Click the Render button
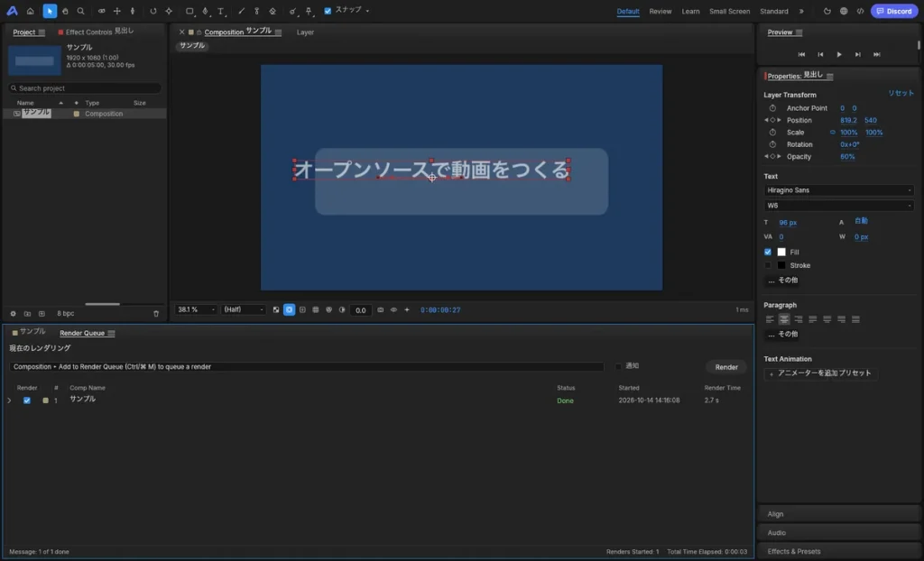This screenshot has height=561, width=924. [726, 367]
